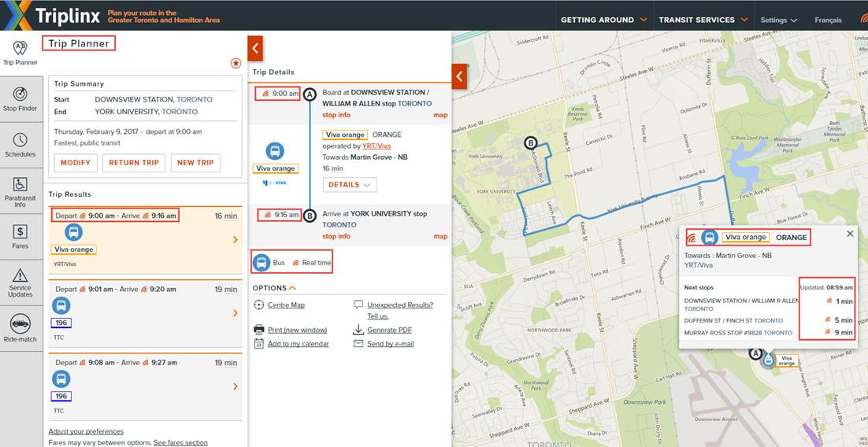
Task: Click Unexpected Results? Tell us link
Action: click(x=400, y=310)
